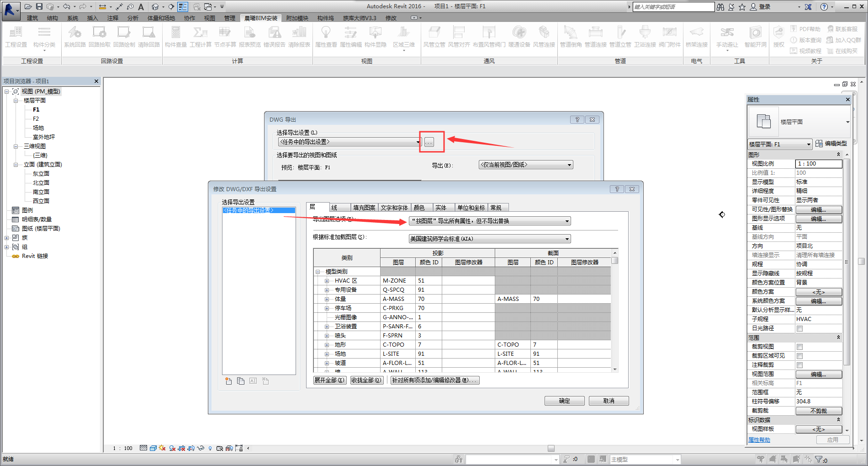Viewport: 868px width, 466px height.
Task: Click the help button of DWG 导出 dialog
Action: (x=577, y=119)
